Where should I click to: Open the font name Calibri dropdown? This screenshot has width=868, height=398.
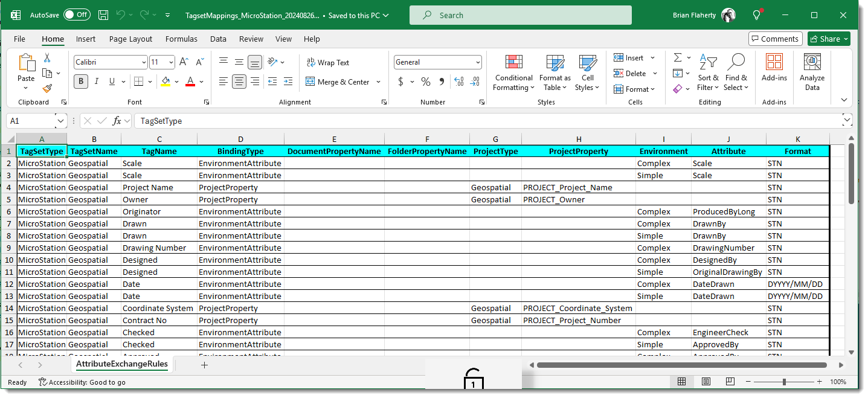coord(144,62)
